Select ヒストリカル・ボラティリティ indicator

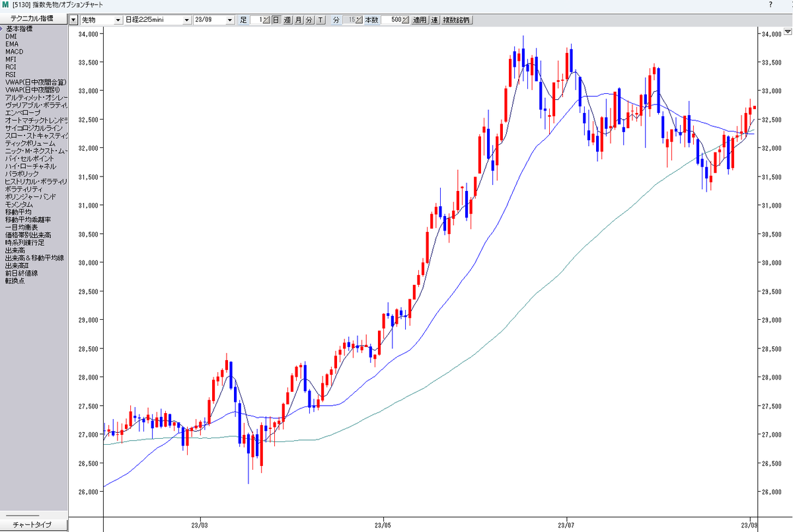click(x=36, y=181)
